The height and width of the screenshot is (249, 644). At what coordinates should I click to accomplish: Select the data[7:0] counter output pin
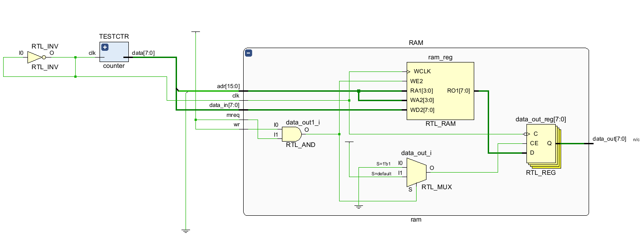coord(143,53)
